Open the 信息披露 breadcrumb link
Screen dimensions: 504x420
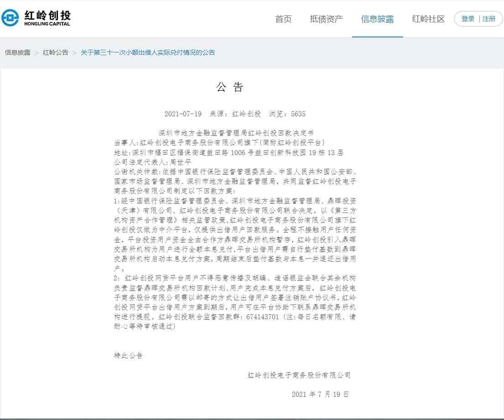click(x=18, y=52)
